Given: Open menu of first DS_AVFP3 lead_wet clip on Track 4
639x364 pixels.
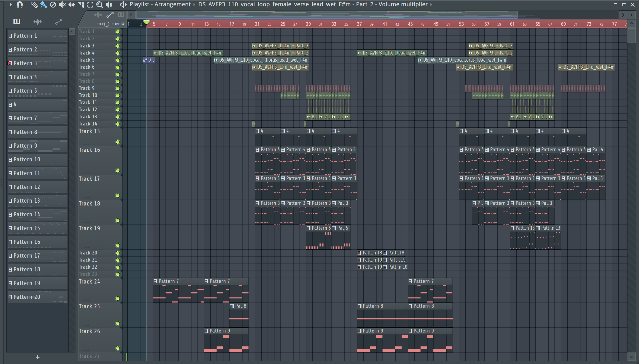Looking at the screenshot, I should point(155,53).
